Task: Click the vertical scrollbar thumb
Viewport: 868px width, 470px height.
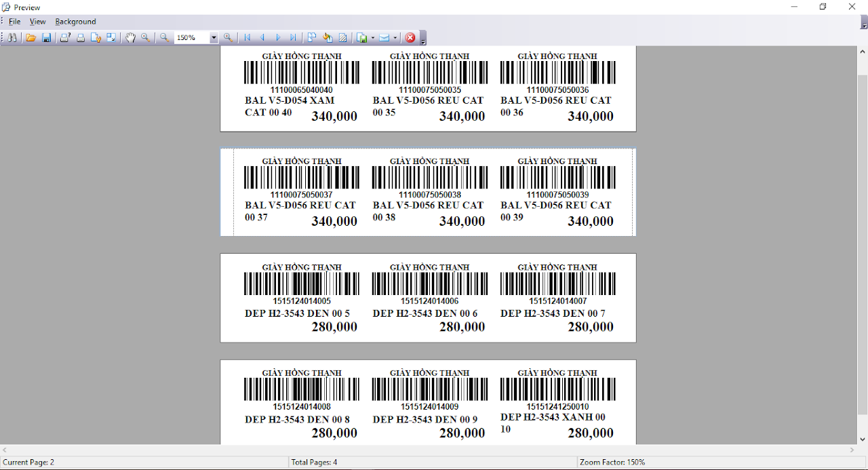Action: pos(863,244)
